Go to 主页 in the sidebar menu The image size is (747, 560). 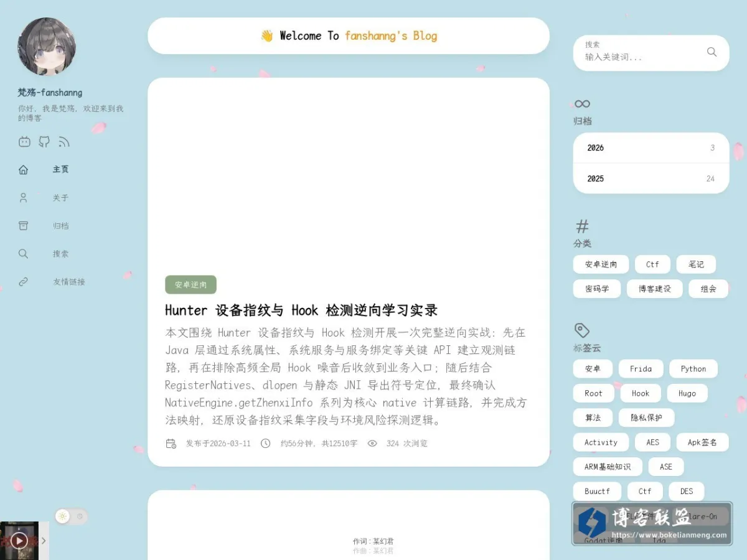pyautogui.click(x=60, y=169)
